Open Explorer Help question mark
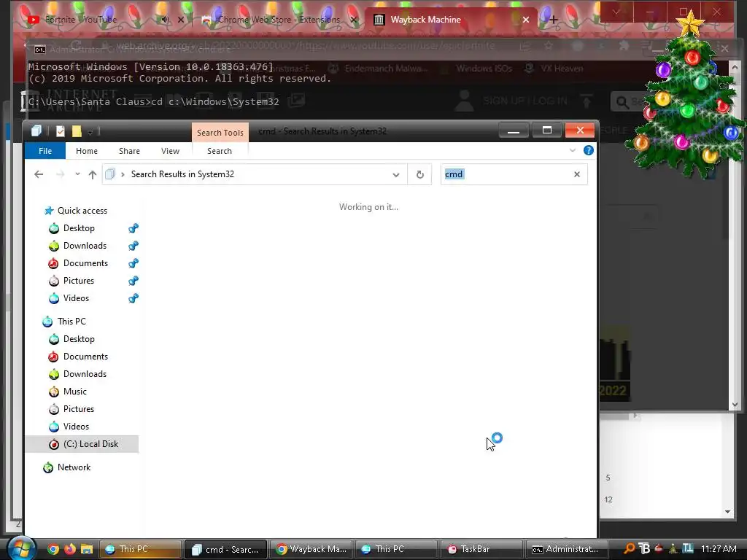Viewport: 747px width, 560px height. [x=589, y=150]
